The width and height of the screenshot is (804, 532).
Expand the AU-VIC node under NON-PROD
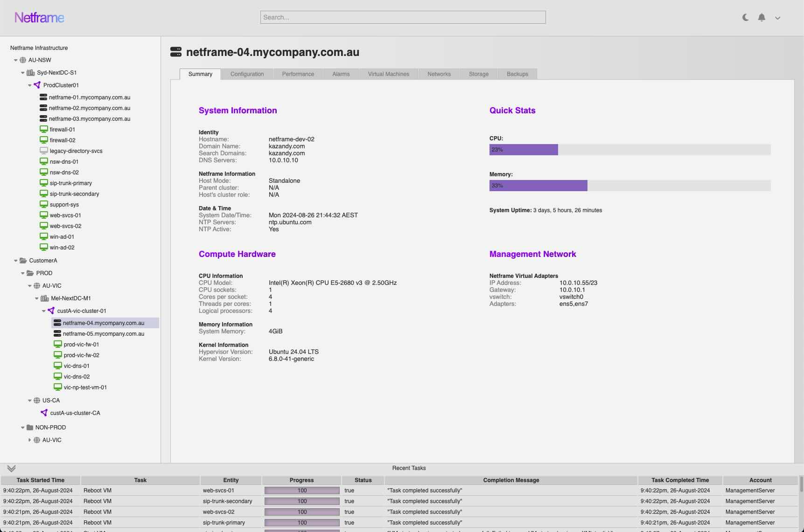[x=29, y=440]
